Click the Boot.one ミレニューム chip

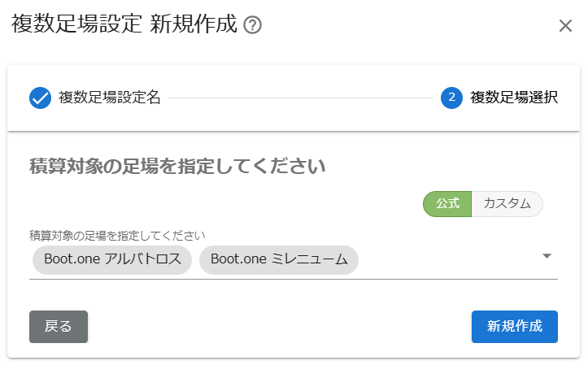279,259
